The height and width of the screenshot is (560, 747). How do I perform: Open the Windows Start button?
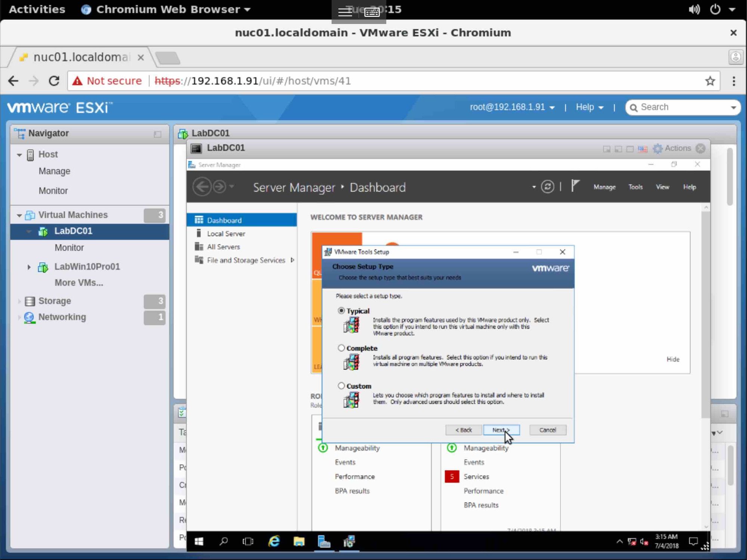(x=199, y=541)
